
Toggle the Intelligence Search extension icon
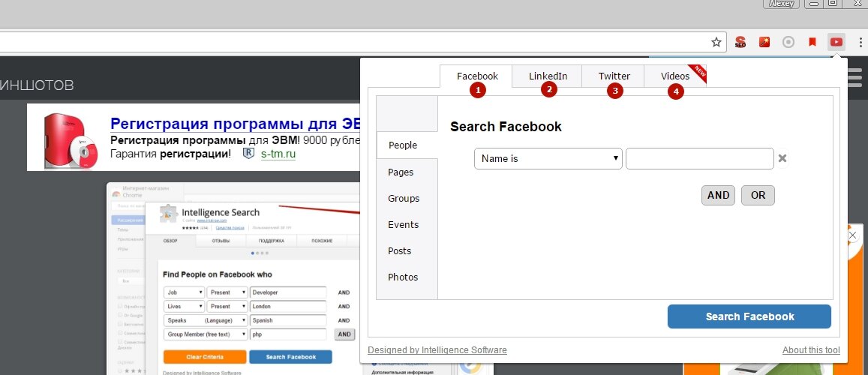pyautogui.click(x=836, y=42)
